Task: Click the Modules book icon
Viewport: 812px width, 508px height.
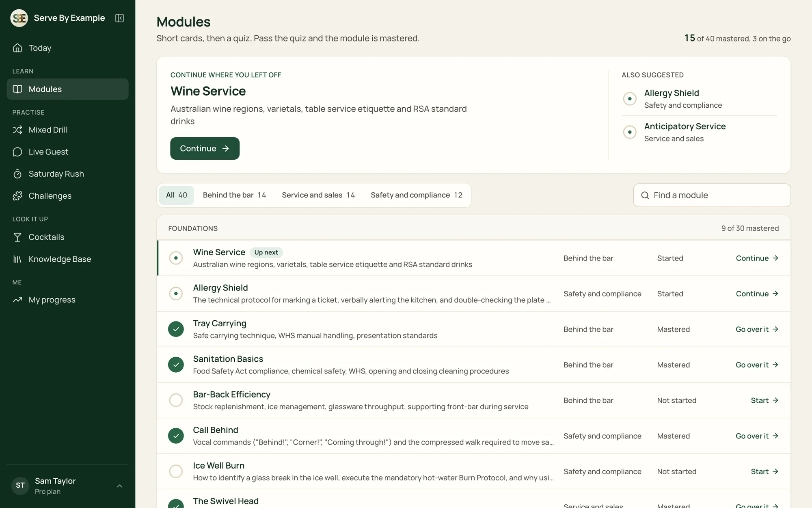Action: click(17, 89)
